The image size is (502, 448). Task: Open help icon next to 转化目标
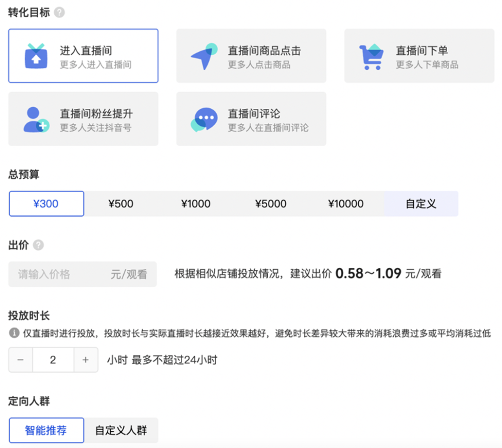pyautogui.click(x=59, y=13)
